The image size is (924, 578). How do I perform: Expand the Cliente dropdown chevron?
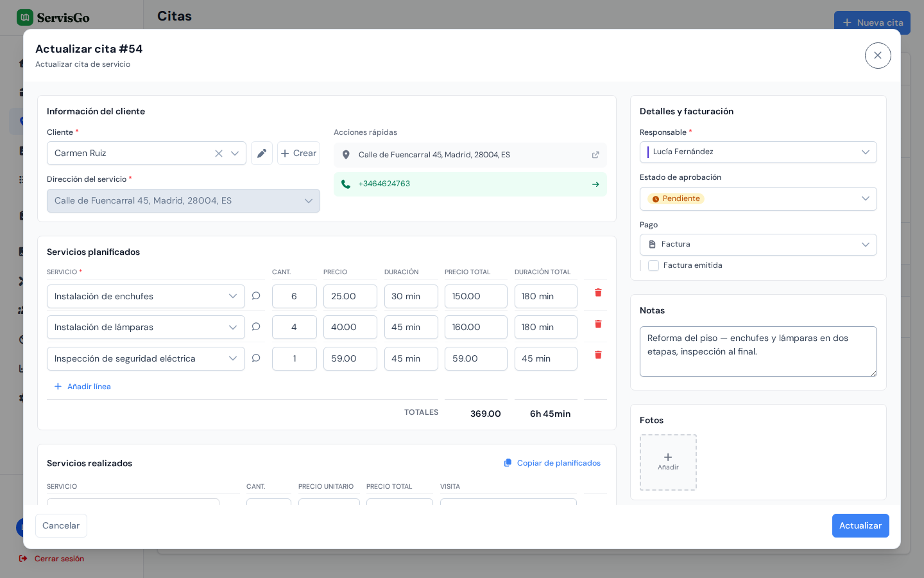click(x=235, y=153)
